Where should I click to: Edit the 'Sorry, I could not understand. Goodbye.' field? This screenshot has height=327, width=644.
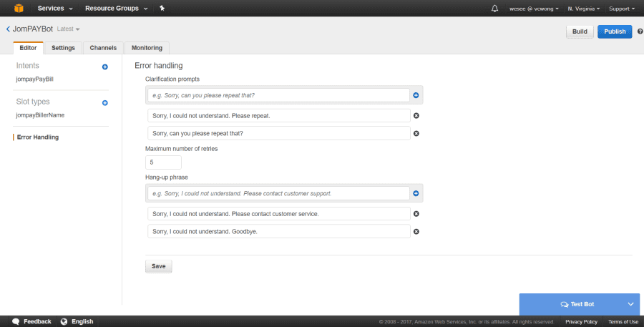click(x=279, y=232)
